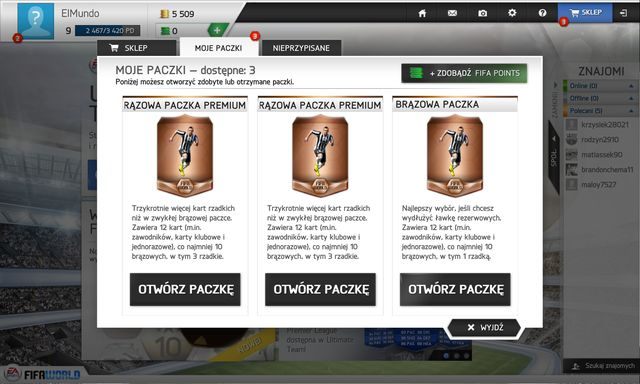Select friend rodzyn2910

tap(600, 140)
